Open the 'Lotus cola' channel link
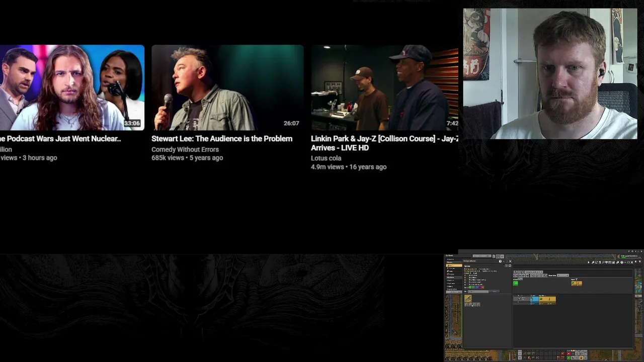Image resolution: width=644 pixels, height=362 pixels. point(326,158)
